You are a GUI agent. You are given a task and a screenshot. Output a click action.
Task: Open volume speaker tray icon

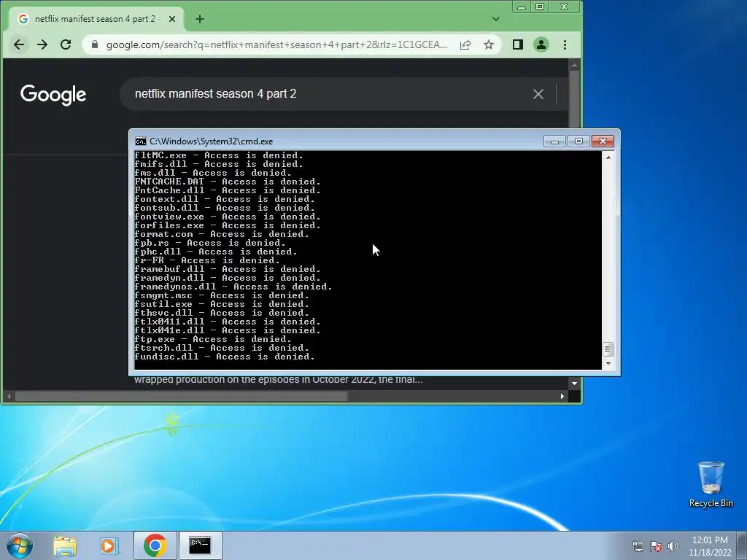[x=673, y=546]
